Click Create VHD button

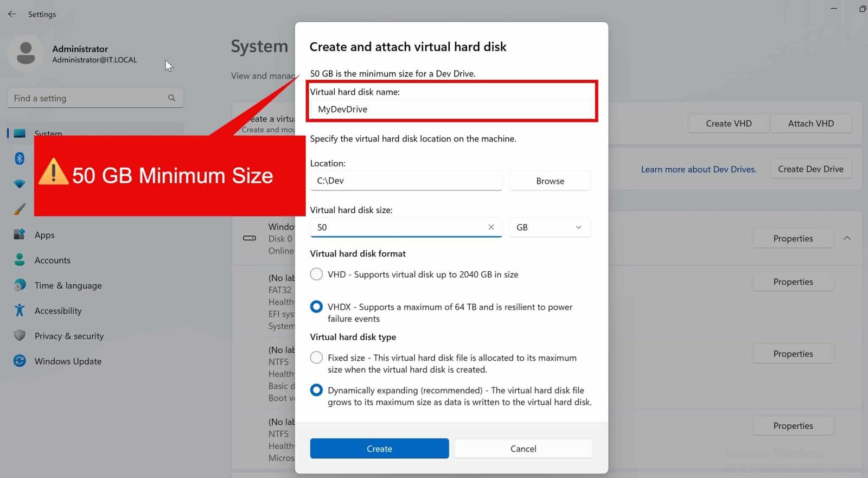click(729, 123)
